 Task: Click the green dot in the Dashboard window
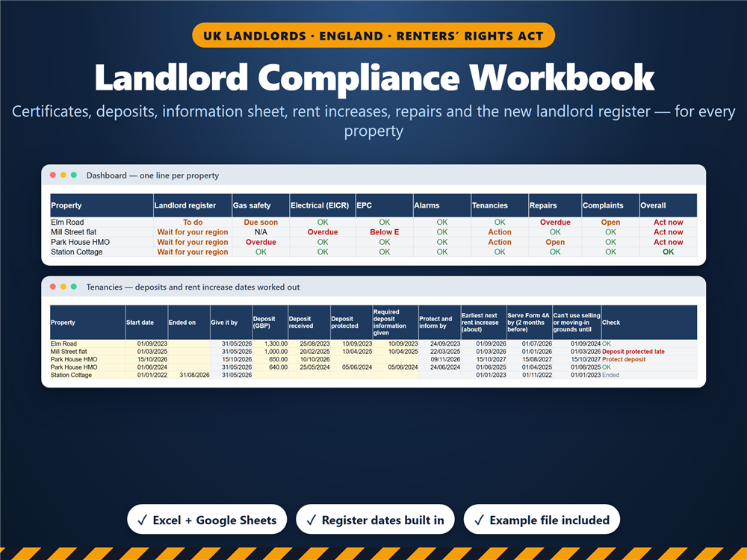coord(74,175)
